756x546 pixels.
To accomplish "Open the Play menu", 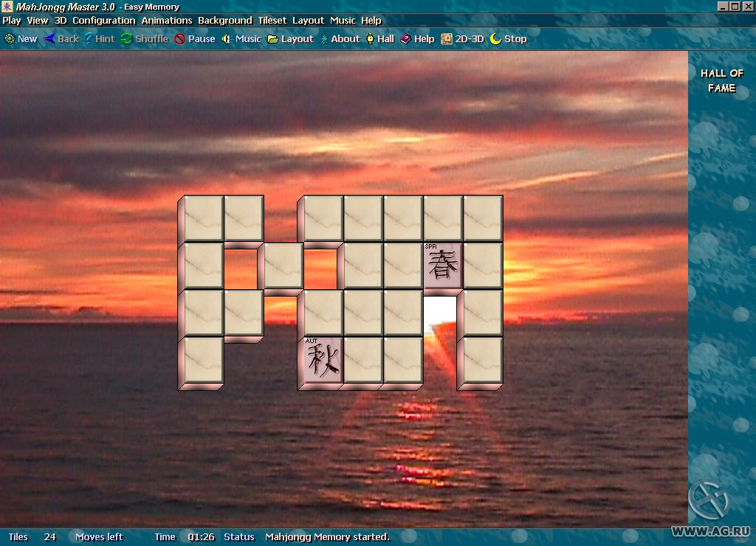I will (12, 21).
